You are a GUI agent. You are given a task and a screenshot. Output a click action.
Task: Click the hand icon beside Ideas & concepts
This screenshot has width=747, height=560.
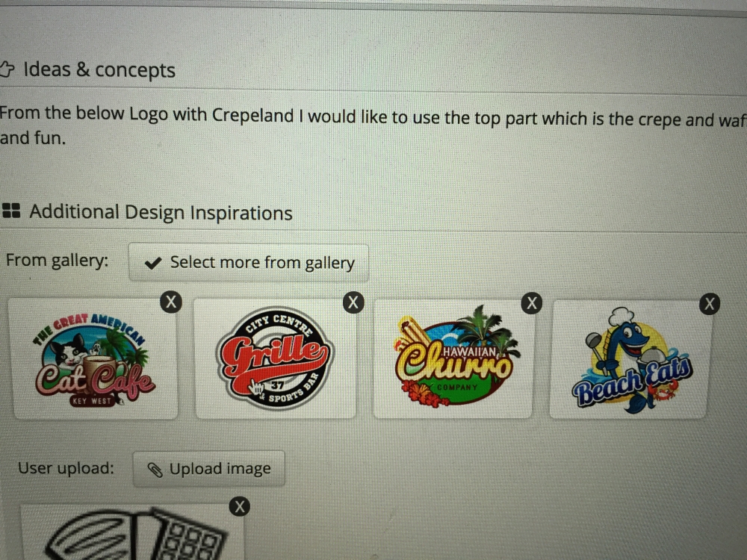(x=7, y=69)
